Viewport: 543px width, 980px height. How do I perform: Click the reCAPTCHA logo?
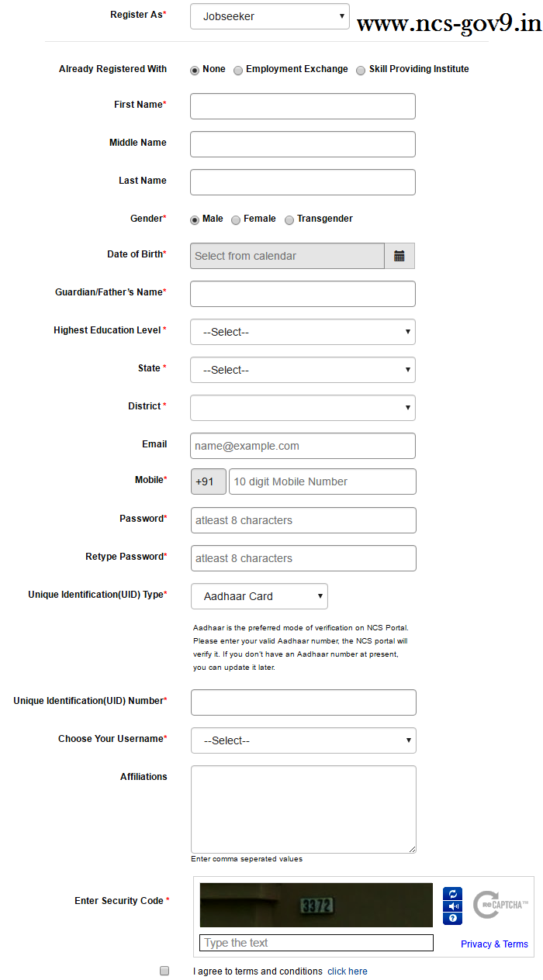click(x=500, y=905)
